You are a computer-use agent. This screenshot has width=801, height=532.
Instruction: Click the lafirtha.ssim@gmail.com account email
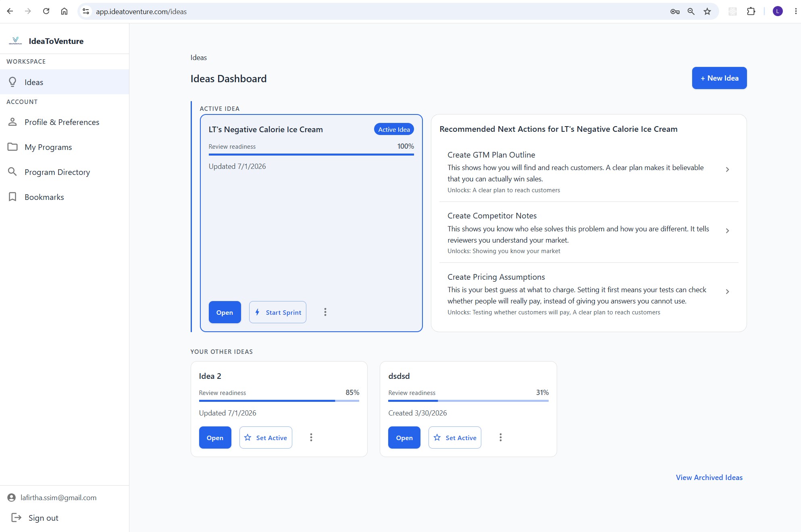click(58, 498)
